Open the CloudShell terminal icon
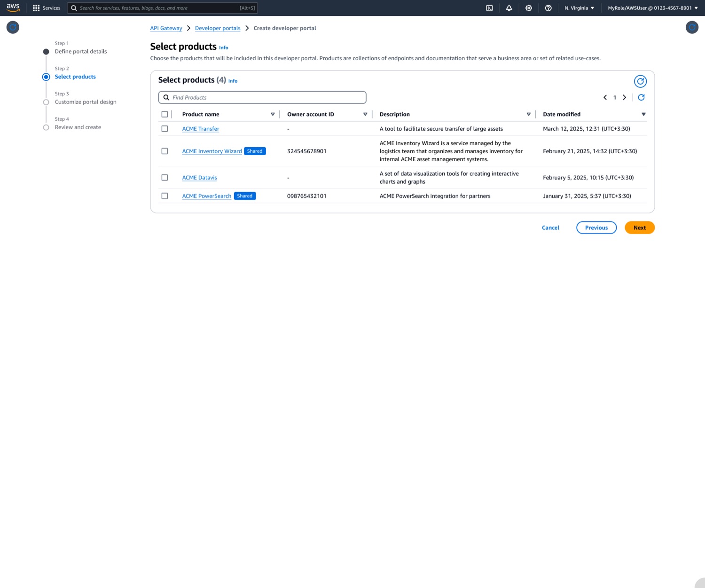Image resolution: width=705 pixels, height=588 pixels. pos(489,8)
